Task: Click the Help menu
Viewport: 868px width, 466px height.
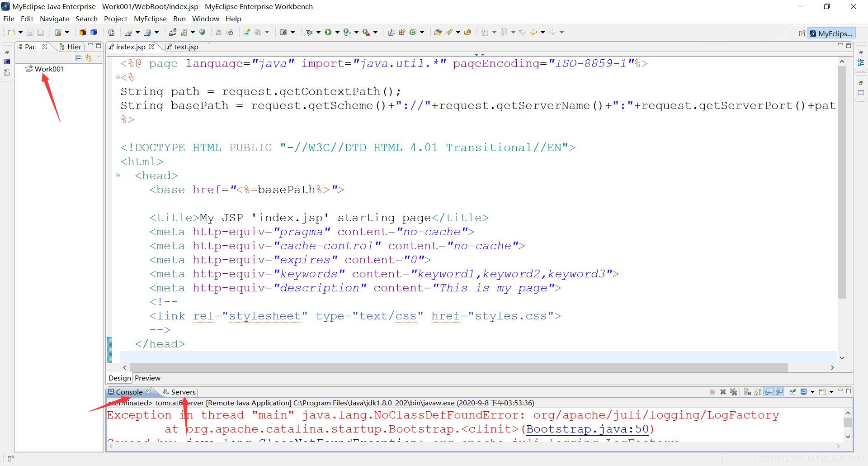Action: 233,19
